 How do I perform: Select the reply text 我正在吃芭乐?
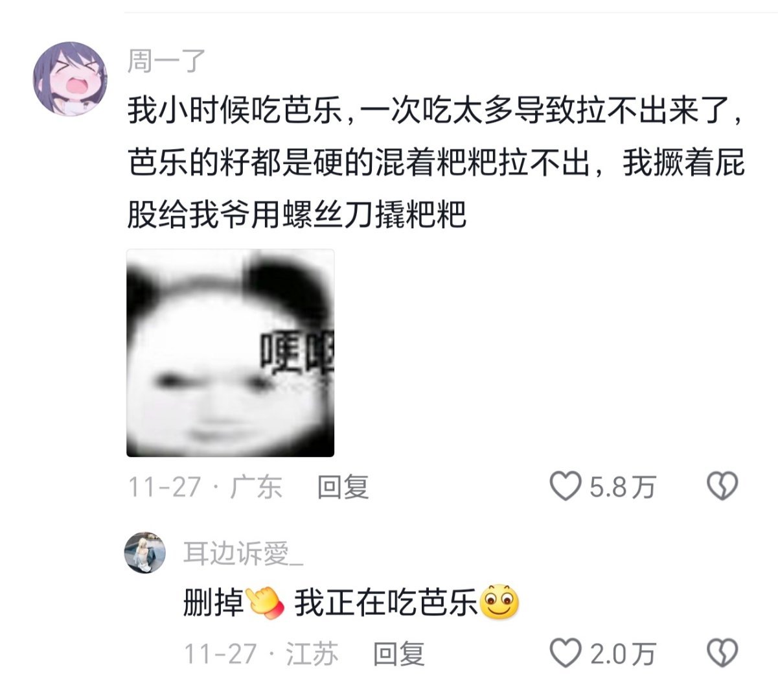click(387, 603)
